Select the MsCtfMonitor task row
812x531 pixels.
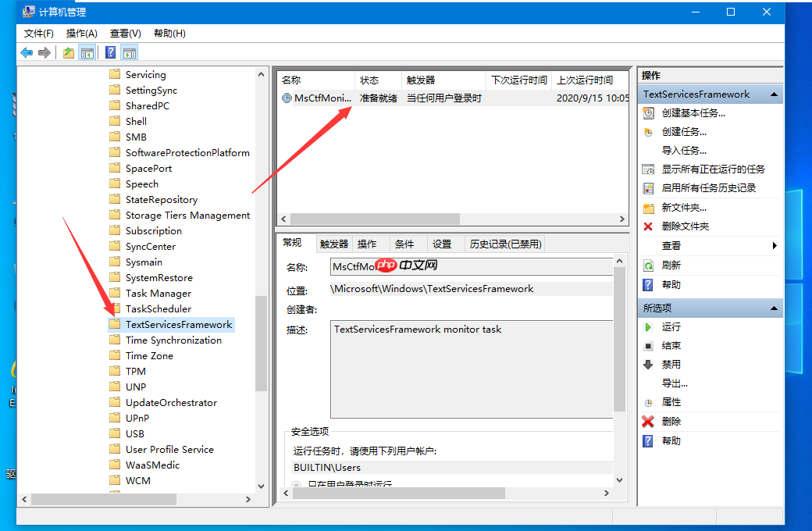pyautogui.click(x=324, y=98)
